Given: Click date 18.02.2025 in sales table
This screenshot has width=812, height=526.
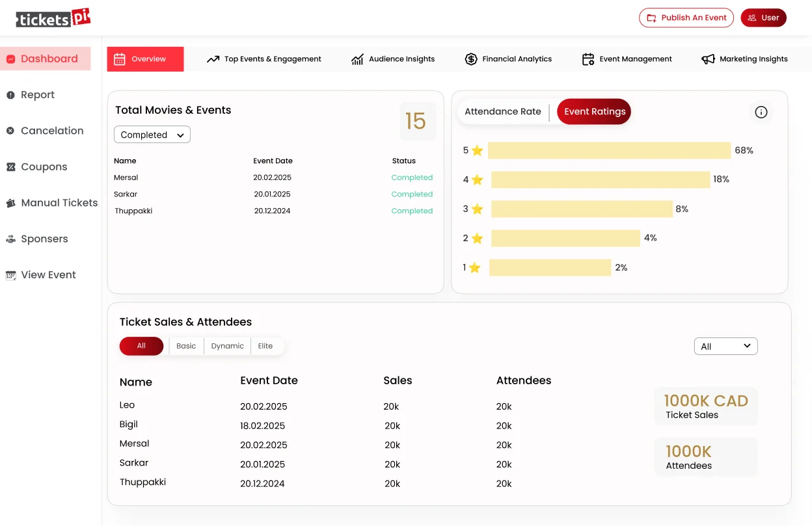Looking at the screenshot, I should point(262,426).
